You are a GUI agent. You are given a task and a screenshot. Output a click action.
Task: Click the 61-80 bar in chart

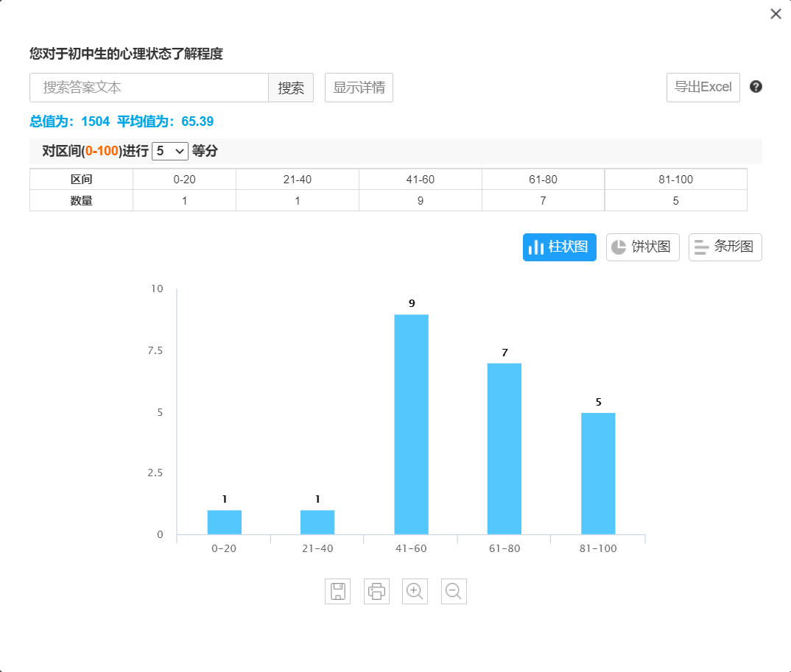(x=505, y=448)
